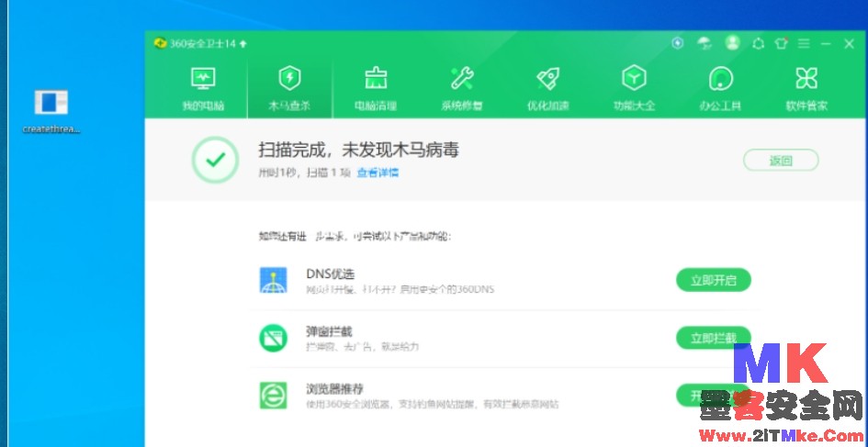This screenshot has height=447, width=868.
Task: Click the 弹窗拦截 title text
Action: point(330,332)
